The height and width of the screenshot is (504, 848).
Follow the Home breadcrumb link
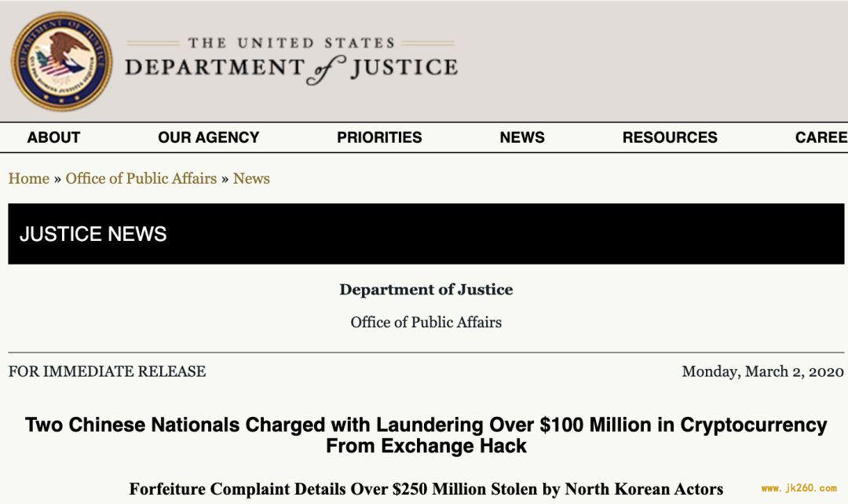pyautogui.click(x=29, y=178)
